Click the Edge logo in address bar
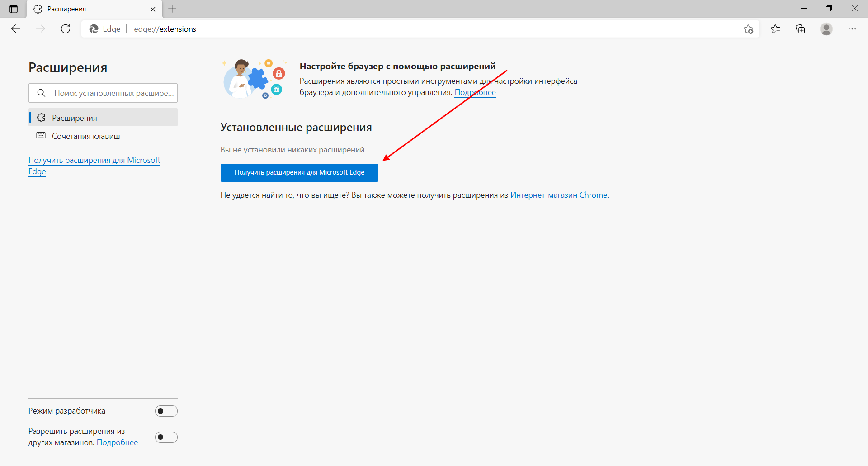868x466 pixels. (x=94, y=29)
